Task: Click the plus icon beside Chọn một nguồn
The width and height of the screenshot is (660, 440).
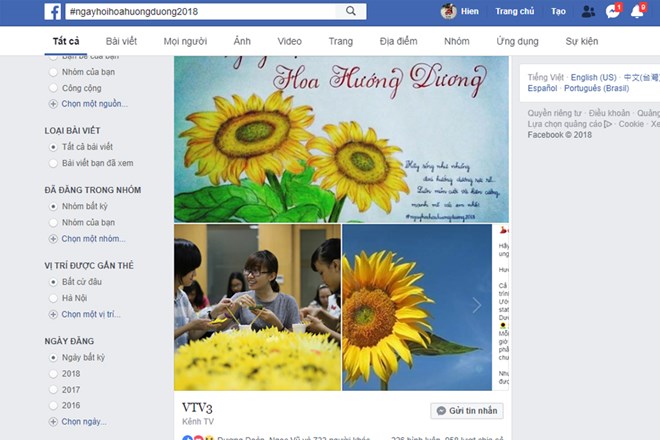Action: click(x=53, y=104)
